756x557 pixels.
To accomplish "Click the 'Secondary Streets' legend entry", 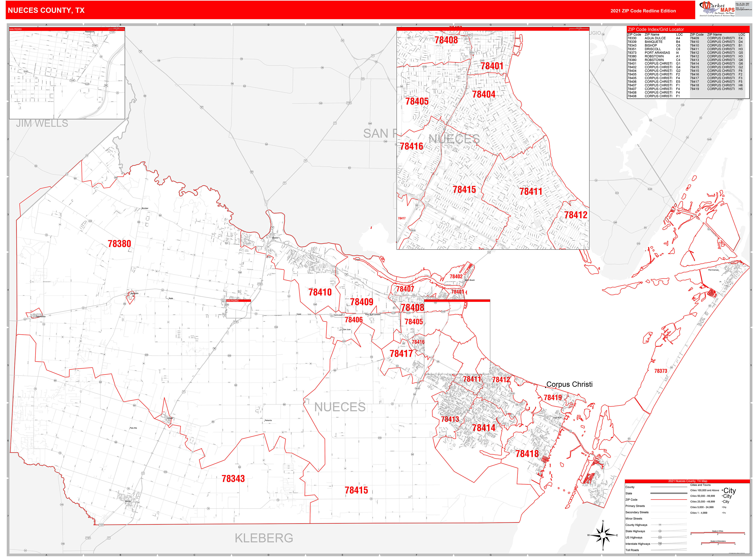I will tap(637, 512).
